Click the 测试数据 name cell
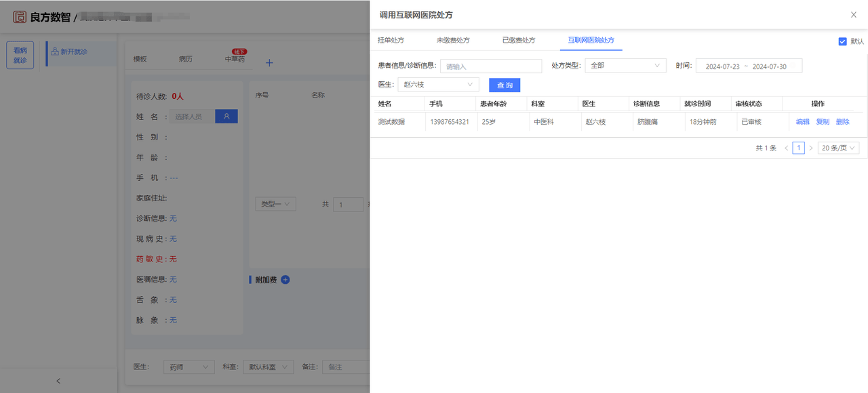The height and width of the screenshot is (393, 868). [x=391, y=122]
